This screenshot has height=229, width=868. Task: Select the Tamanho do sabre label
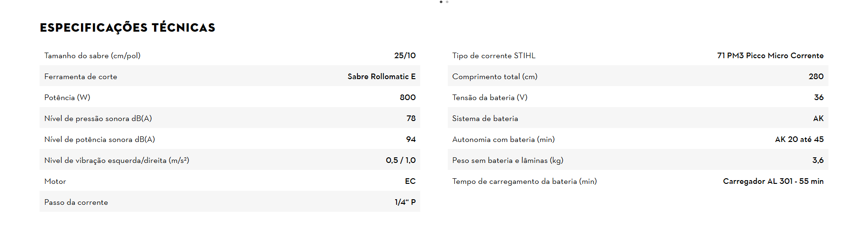pos(92,55)
